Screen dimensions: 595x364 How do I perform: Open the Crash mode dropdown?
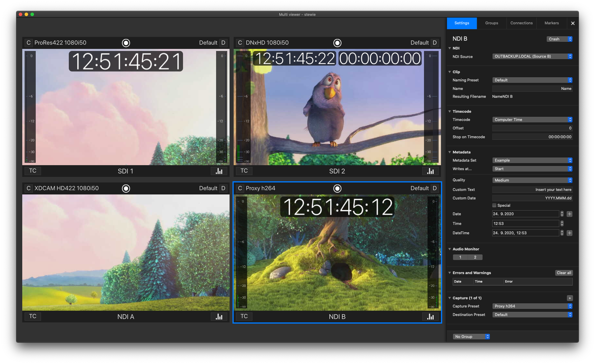560,39
